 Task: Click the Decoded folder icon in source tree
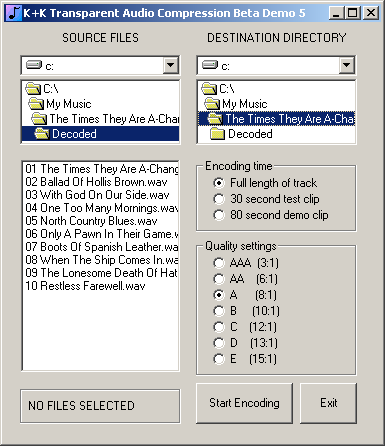coord(42,134)
